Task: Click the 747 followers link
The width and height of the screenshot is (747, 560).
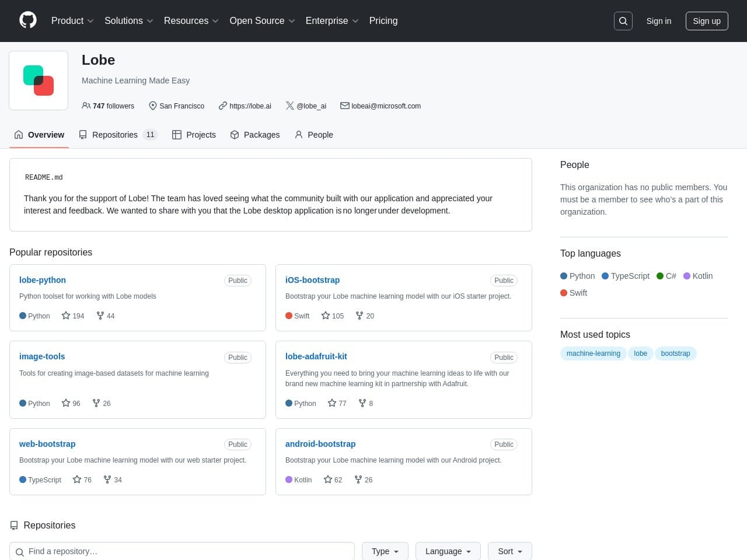Action: [108, 106]
